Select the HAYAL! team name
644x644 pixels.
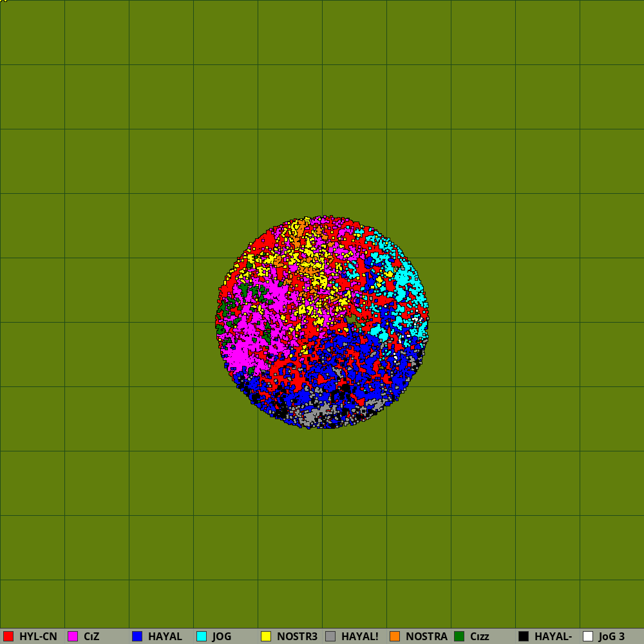point(360,636)
